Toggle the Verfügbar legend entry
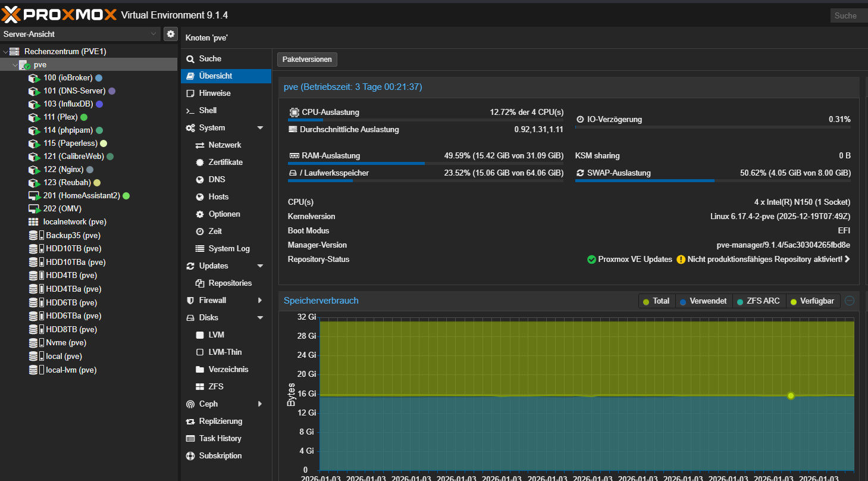The image size is (868, 481). pos(814,301)
